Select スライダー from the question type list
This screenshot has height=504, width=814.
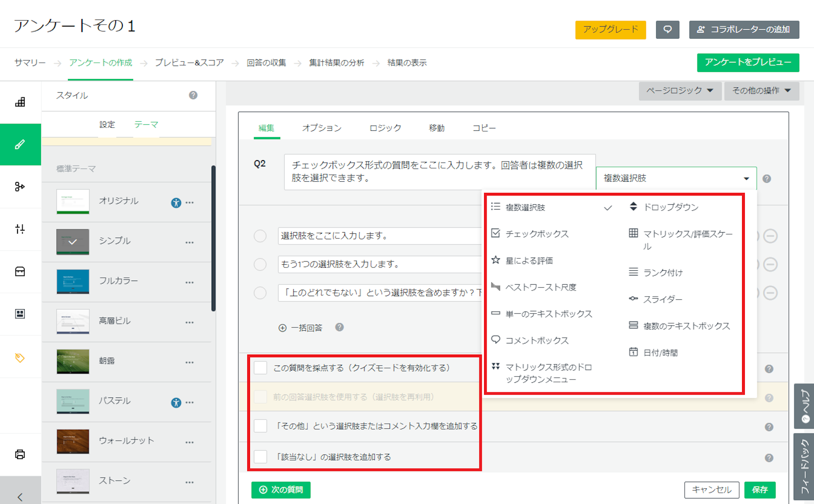(663, 299)
